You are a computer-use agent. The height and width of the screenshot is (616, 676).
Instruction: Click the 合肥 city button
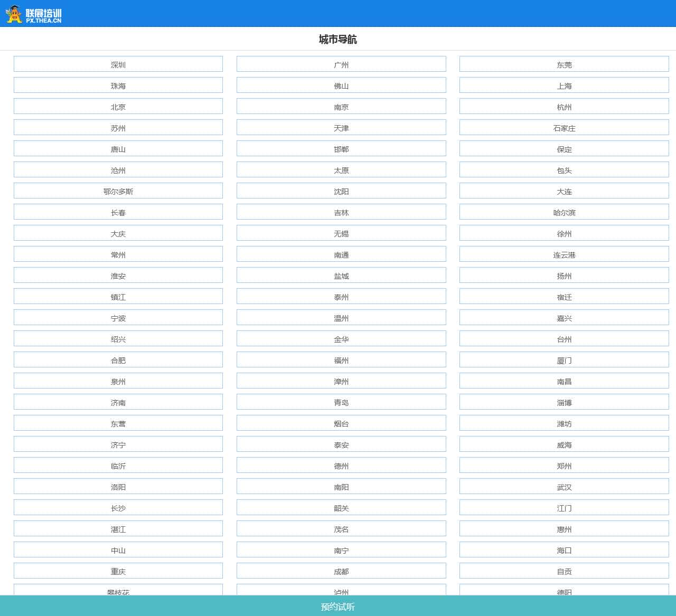tap(118, 360)
